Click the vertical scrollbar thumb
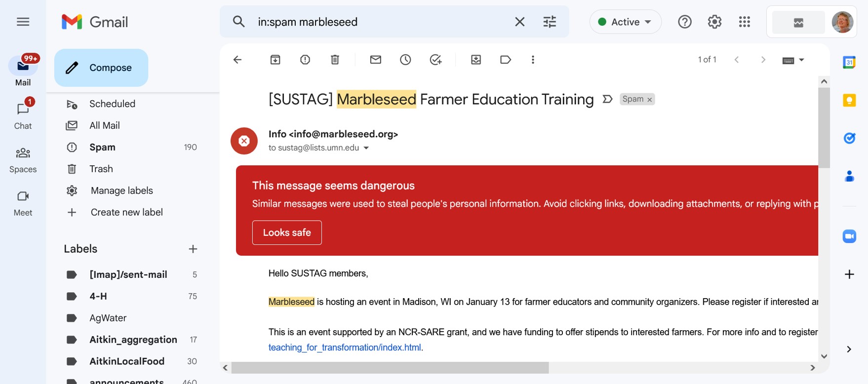 [824, 127]
